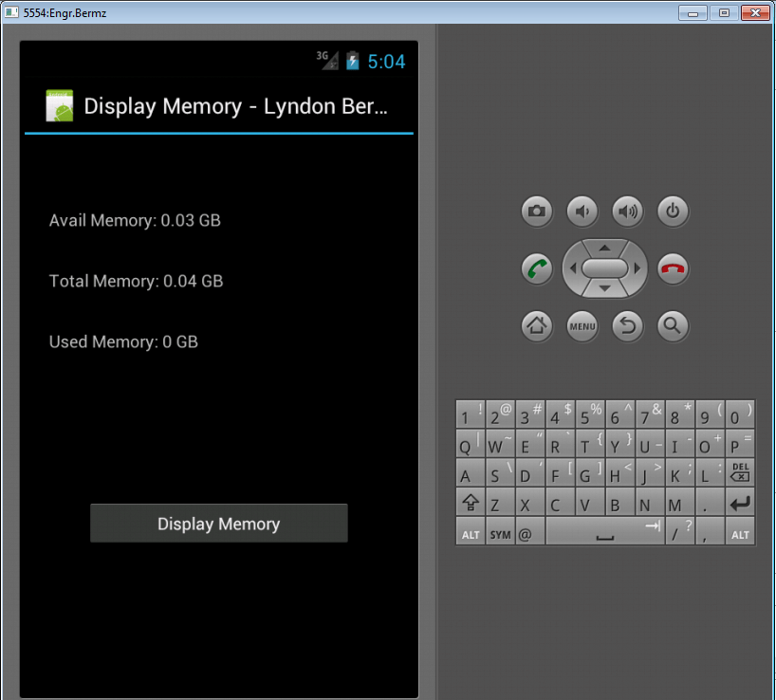This screenshot has height=700, width=776.
Task: Open the Menu hardware key
Action: point(582,326)
